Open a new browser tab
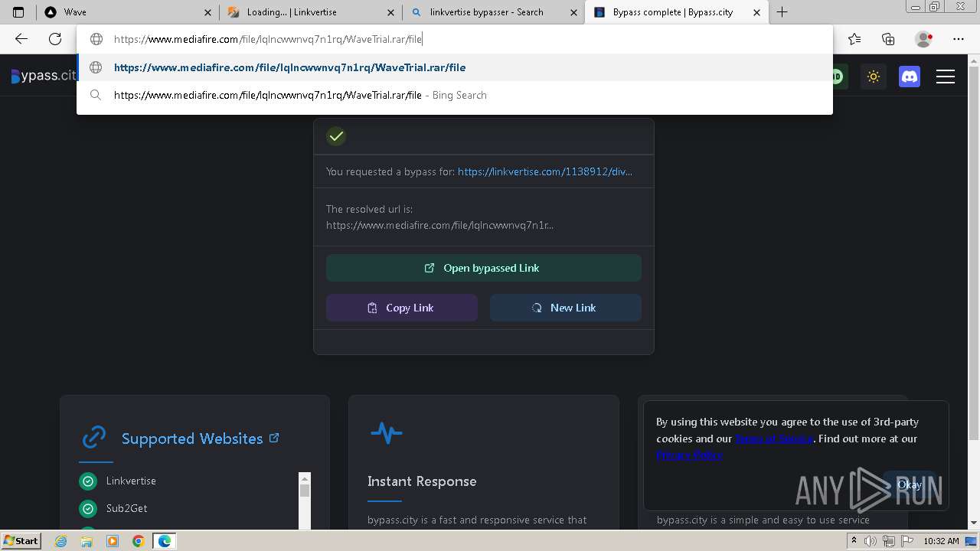The height and width of the screenshot is (551, 980). point(782,12)
